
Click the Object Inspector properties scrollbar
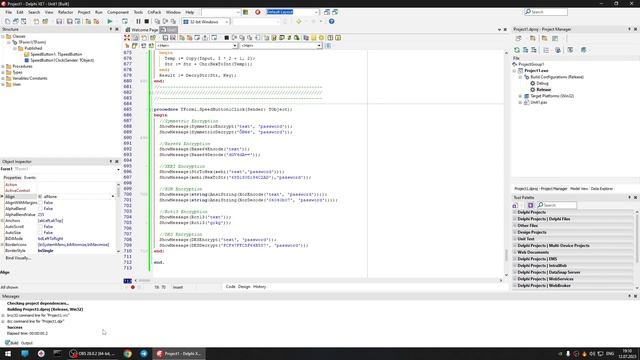[118, 218]
